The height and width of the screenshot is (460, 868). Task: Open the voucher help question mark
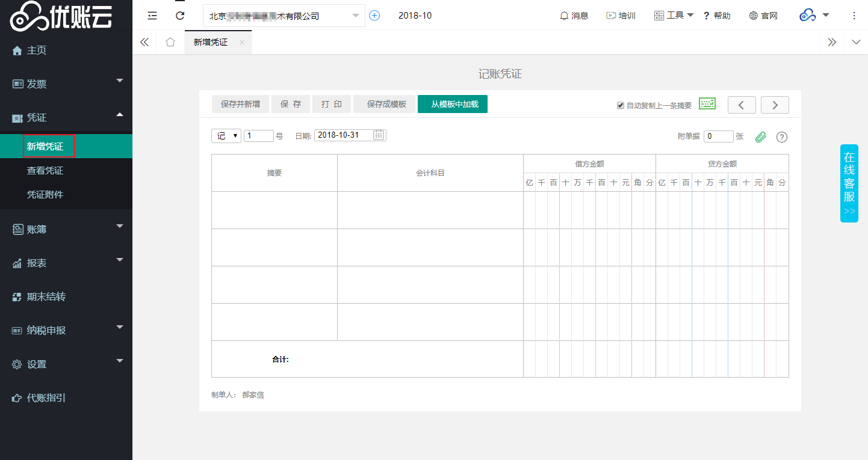click(782, 136)
